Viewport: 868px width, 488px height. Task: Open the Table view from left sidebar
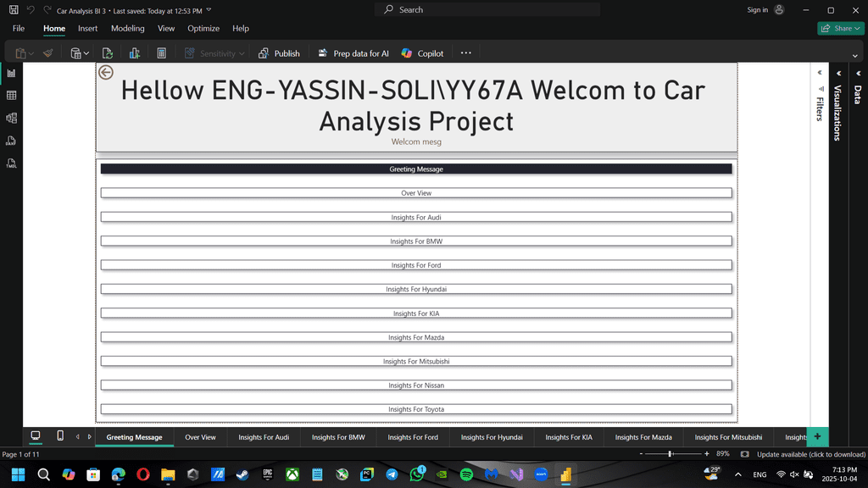[12, 96]
